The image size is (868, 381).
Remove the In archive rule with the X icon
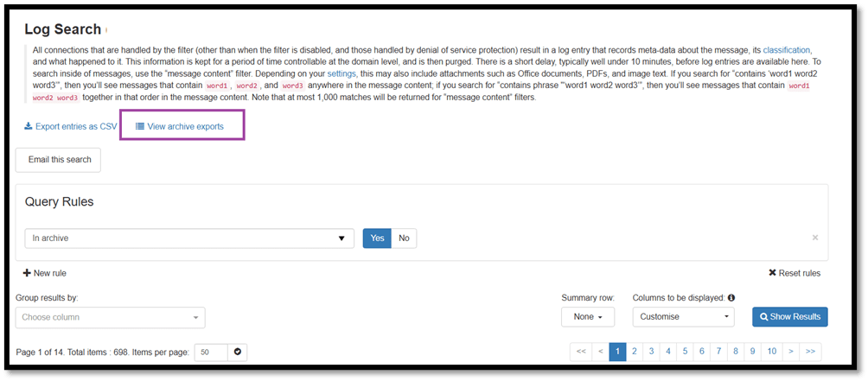pos(815,238)
